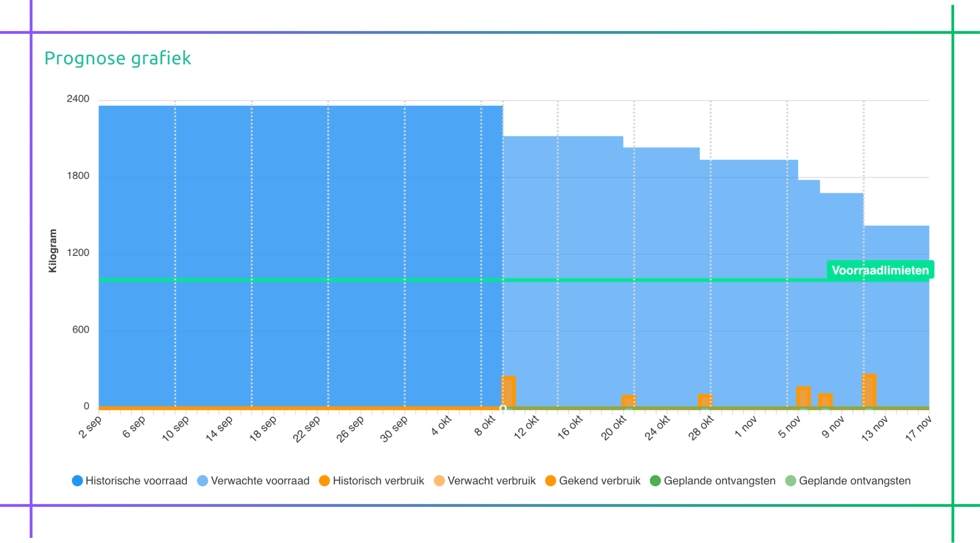Toggle the Verwacht verbruik legend item
Viewport: 980px width, 543px height.
[484, 481]
